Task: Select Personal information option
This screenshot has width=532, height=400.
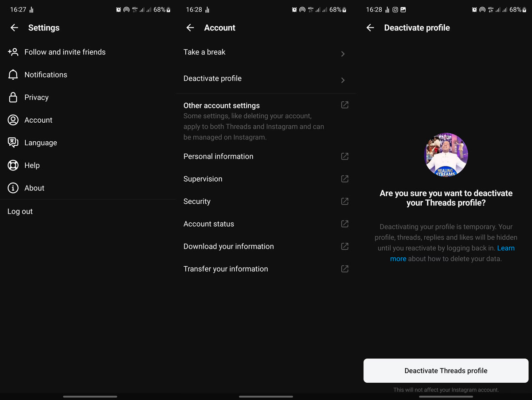Action: click(x=219, y=156)
